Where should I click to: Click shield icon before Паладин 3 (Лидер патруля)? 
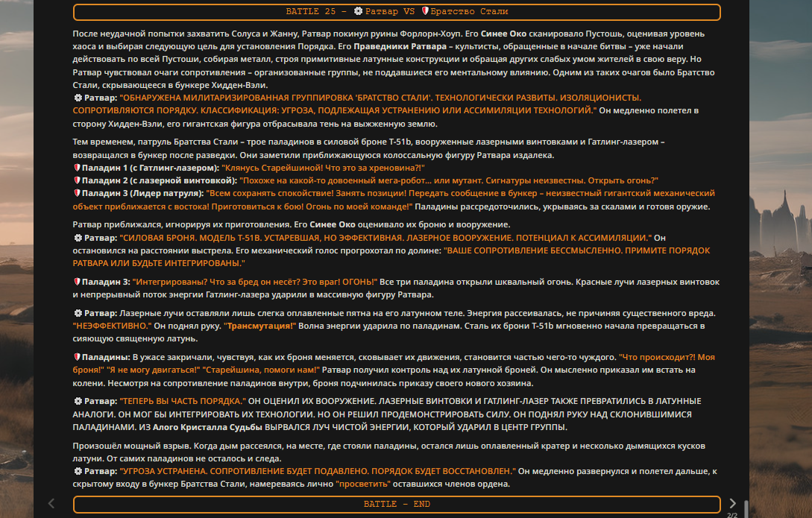77,193
